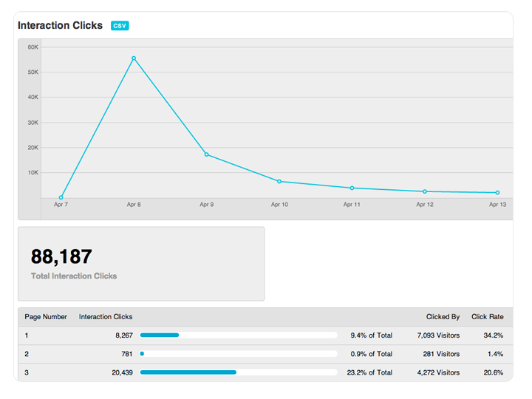Click the Interaction Clicks column header

pos(106,317)
